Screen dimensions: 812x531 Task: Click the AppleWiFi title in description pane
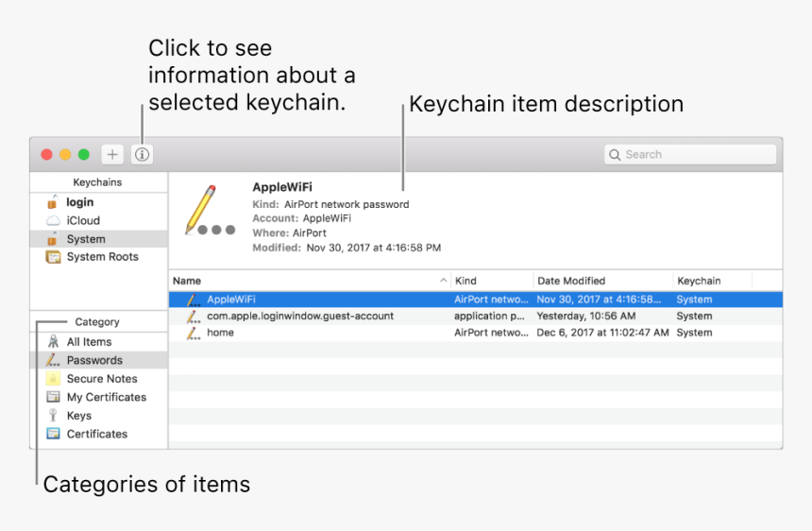282,187
